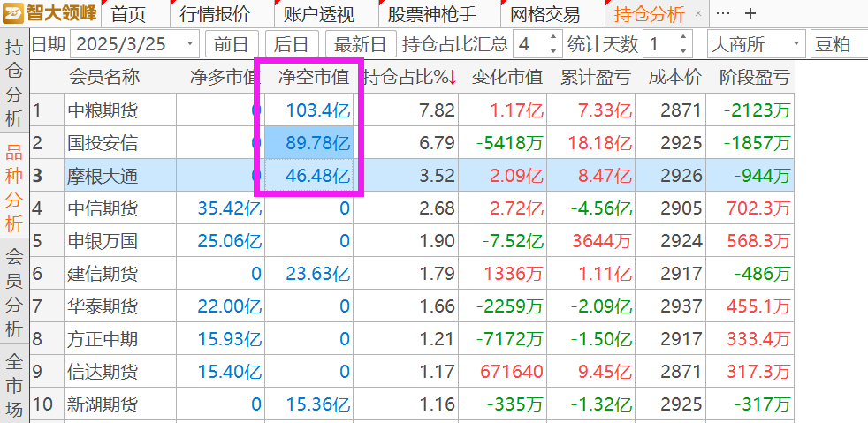Select the 持仓分析 tab
This screenshot has height=423, width=868.
tap(649, 14)
